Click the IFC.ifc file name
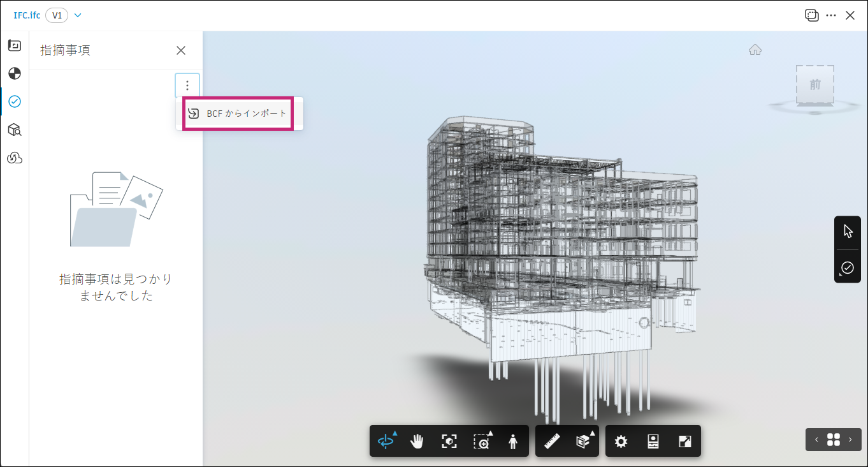Screen dimensions: 868x467 pyautogui.click(x=27, y=15)
